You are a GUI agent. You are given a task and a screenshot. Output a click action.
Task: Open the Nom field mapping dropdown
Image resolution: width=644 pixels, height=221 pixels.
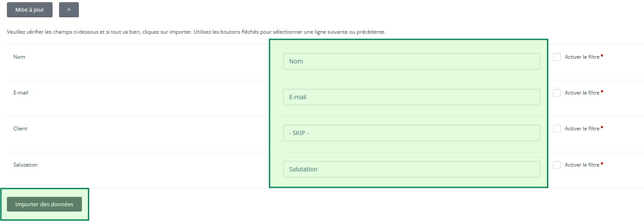tap(411, 61)
